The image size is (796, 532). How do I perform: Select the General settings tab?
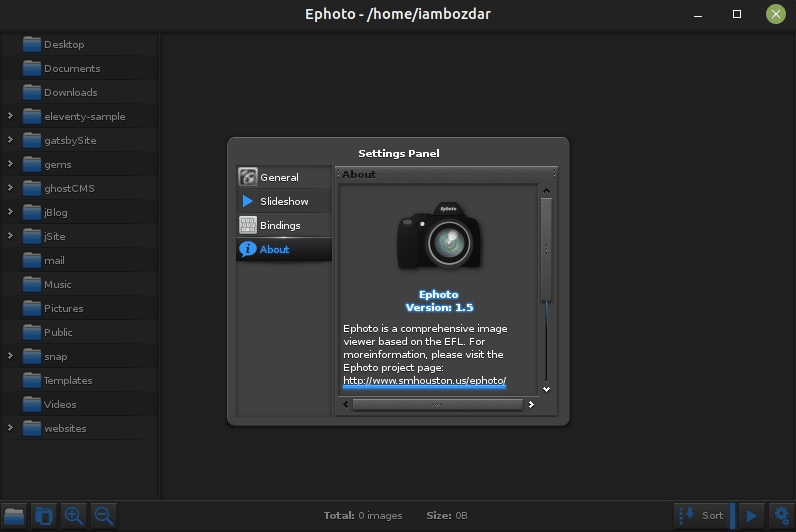point(284,177)
